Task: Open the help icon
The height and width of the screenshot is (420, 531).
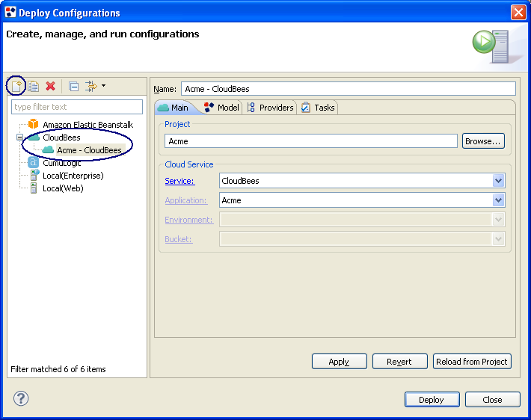Action: [x=21, y=398]
